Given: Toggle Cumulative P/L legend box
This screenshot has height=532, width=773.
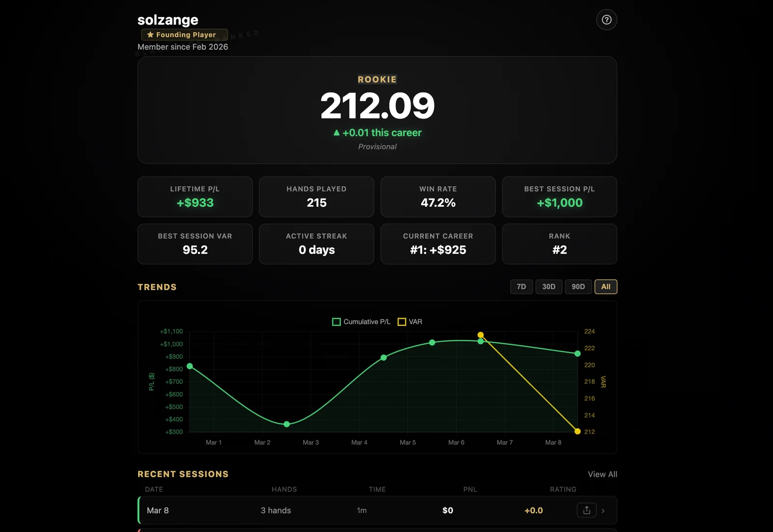Looking at the screenshot, I should click(336, 322).
